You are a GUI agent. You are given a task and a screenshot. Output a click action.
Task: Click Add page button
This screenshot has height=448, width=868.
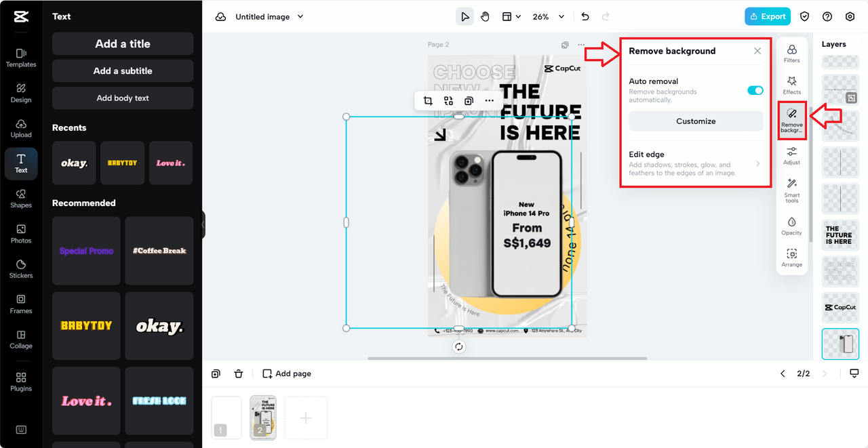point(287,373)
